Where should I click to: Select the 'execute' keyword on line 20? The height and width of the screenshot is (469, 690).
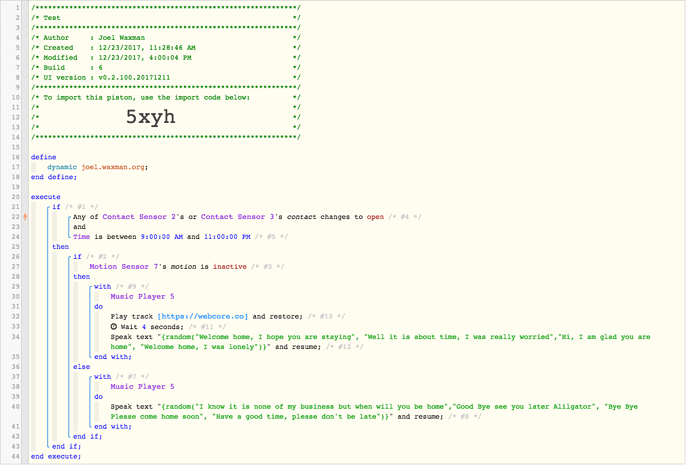[x=47, y=196]
